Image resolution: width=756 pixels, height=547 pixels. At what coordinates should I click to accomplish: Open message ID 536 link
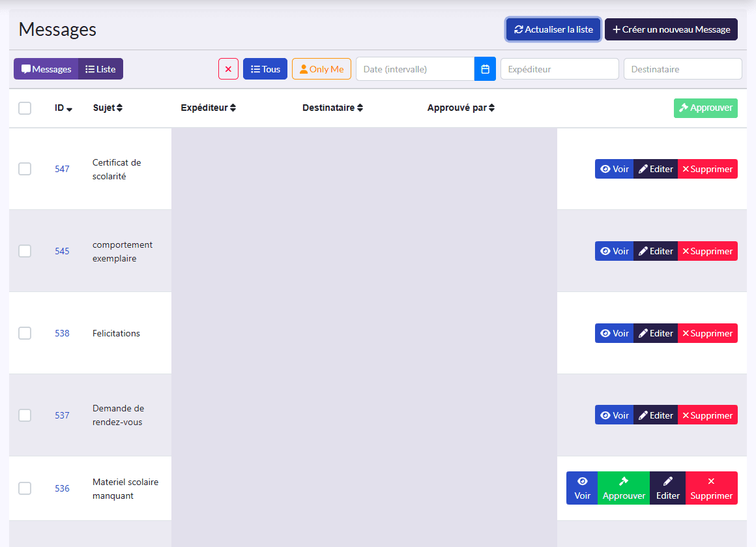(62, 488)
